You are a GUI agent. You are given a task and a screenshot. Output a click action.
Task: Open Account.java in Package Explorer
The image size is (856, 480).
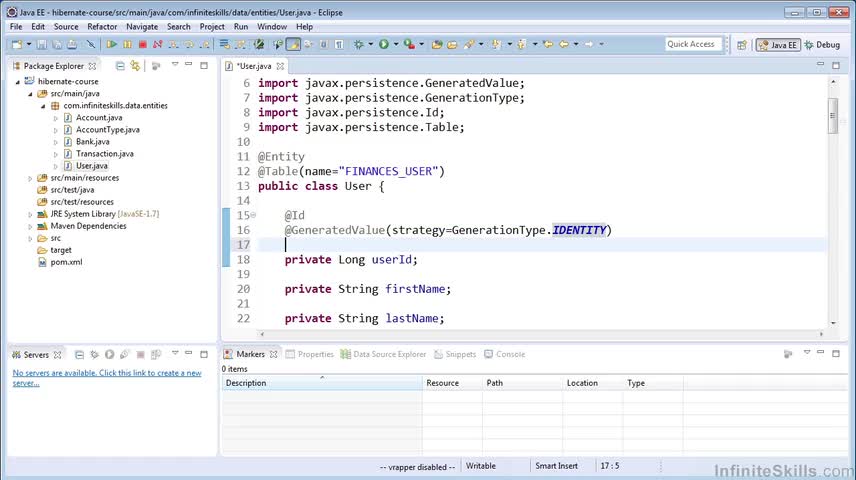[x=98, y=118]
